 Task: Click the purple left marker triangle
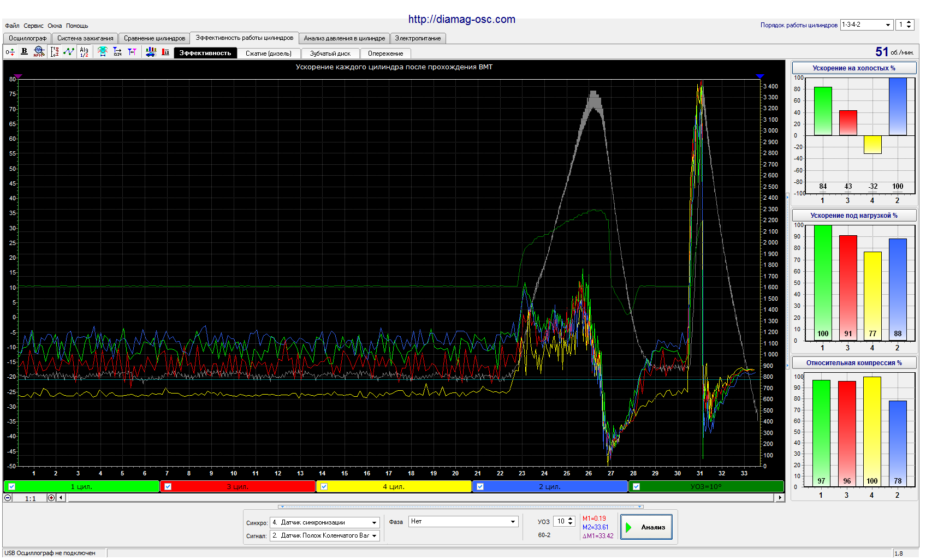pos(18,76)
